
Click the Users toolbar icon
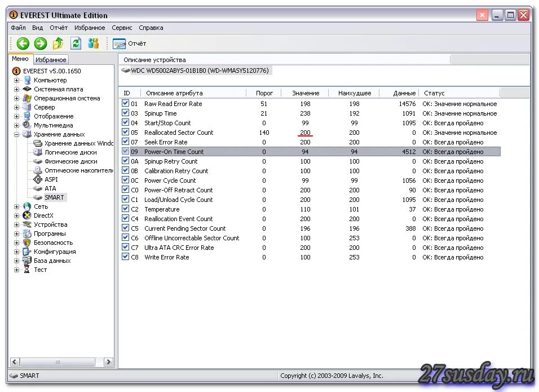tap(93, 43)
